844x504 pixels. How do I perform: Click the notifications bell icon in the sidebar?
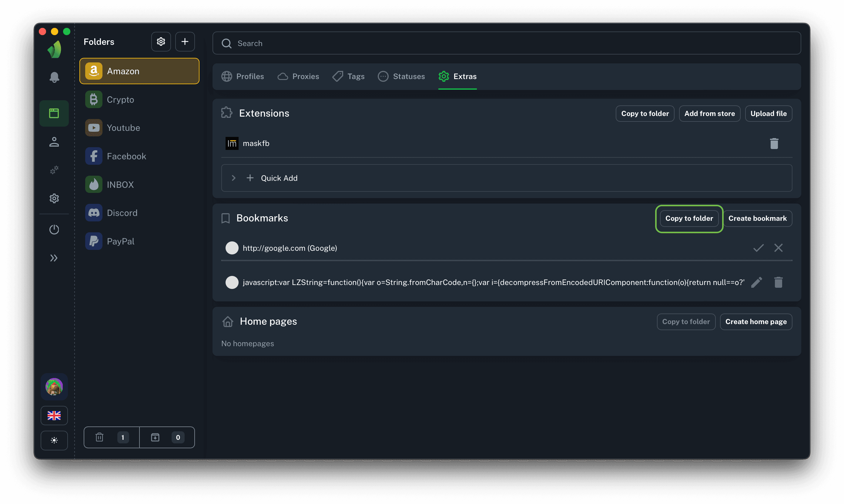tap(54, 78)
